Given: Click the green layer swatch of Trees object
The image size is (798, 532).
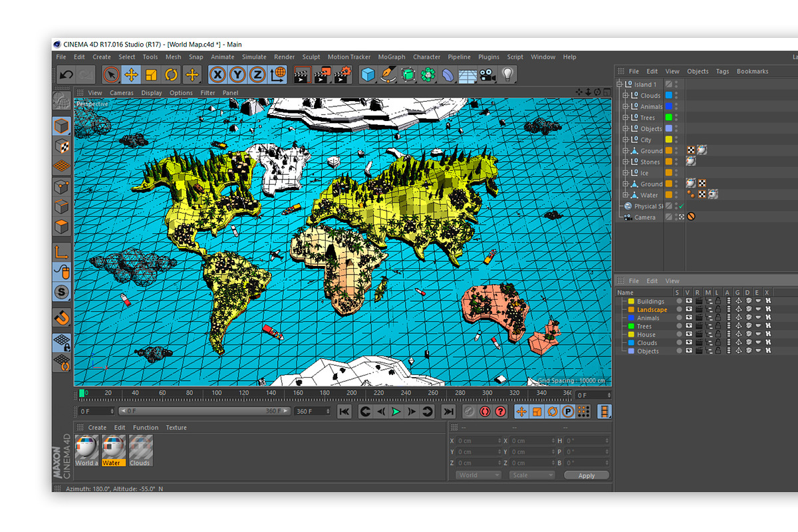Looking at the screenshot, I should (x=669, y=118).
